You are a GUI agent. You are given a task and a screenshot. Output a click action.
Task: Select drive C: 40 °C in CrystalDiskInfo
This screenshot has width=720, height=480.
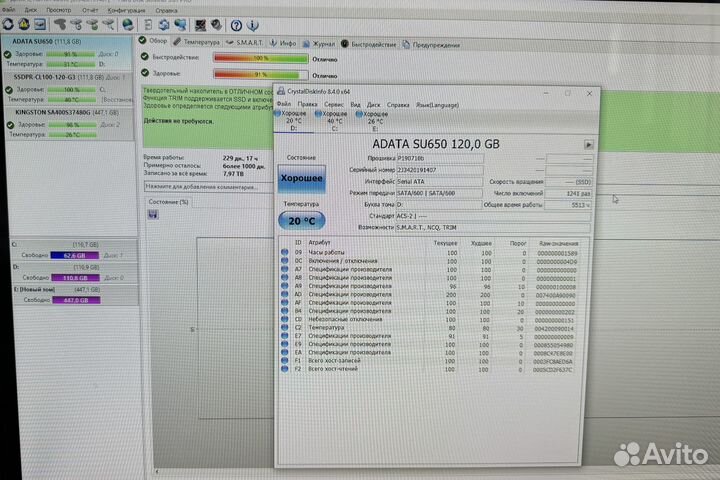pyautogui.click(x=332, y=121)
